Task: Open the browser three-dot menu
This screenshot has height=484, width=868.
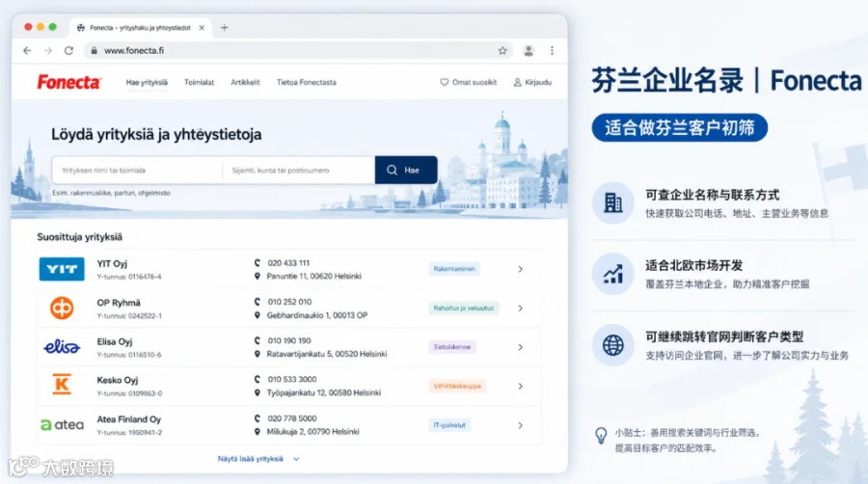Action: [x=552, y=50]
